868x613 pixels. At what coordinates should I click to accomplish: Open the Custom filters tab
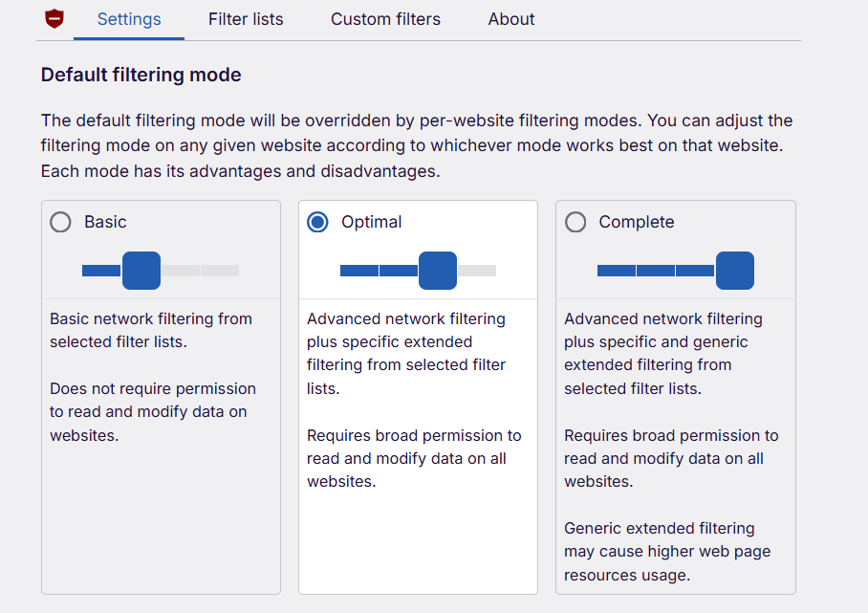pyautogui.click(x=385, y=19)
